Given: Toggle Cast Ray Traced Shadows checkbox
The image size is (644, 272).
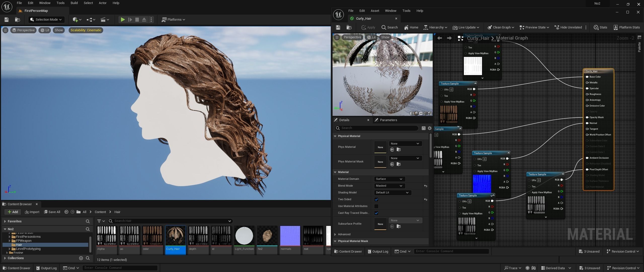Looking at the screenshot, I should click(376, 213).
